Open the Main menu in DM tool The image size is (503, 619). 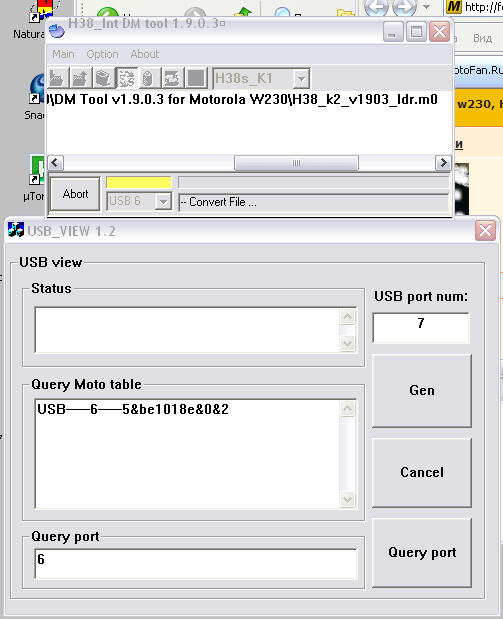[x=63, y=54]
